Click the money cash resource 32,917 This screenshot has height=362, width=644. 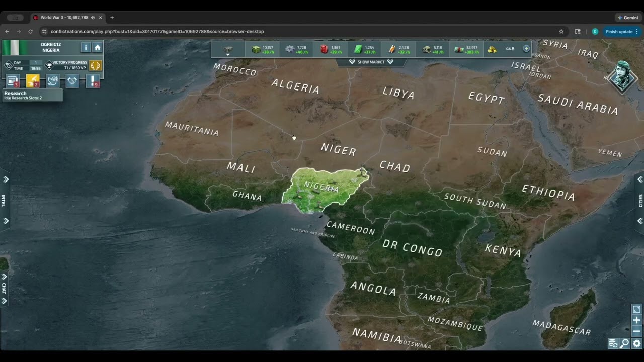click(x=466, y=49)
